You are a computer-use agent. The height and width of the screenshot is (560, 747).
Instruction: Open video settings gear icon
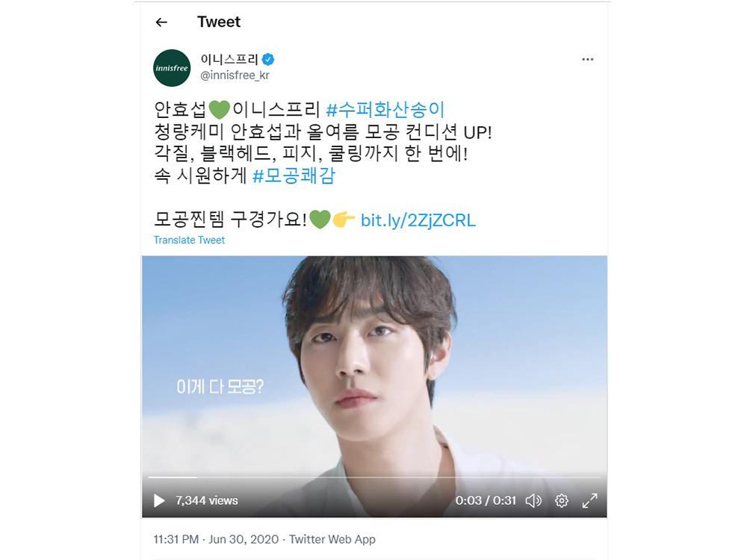(562, 500)
